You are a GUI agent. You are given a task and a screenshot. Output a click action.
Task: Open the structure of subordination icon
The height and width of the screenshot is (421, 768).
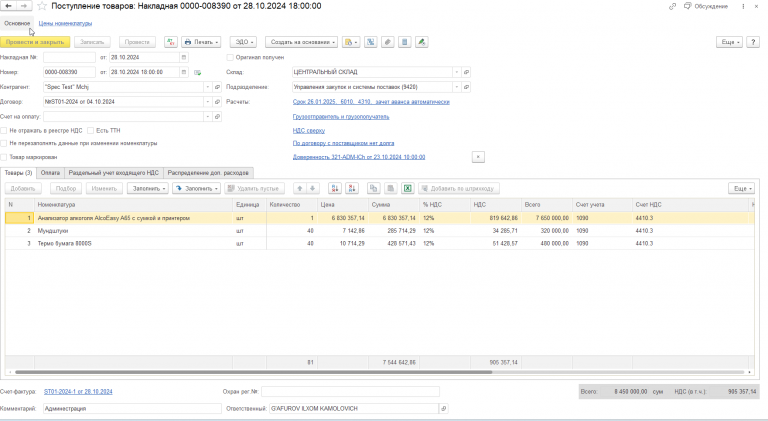371,42
